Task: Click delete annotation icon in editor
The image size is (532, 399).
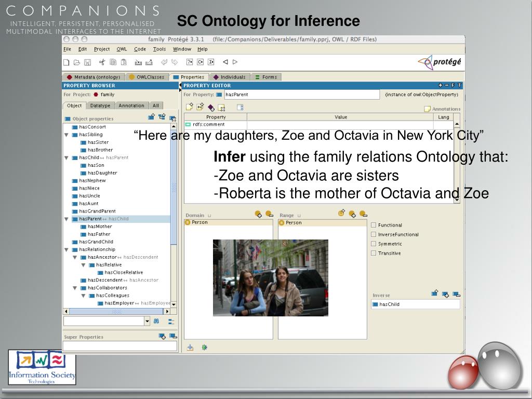Action: pyautogui.click(x=221, y=108)
